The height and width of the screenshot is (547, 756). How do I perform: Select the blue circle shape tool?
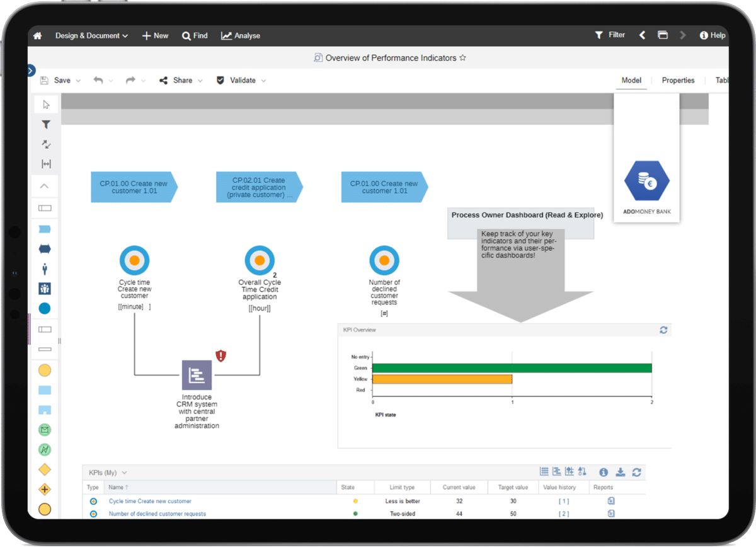(45, 308)
